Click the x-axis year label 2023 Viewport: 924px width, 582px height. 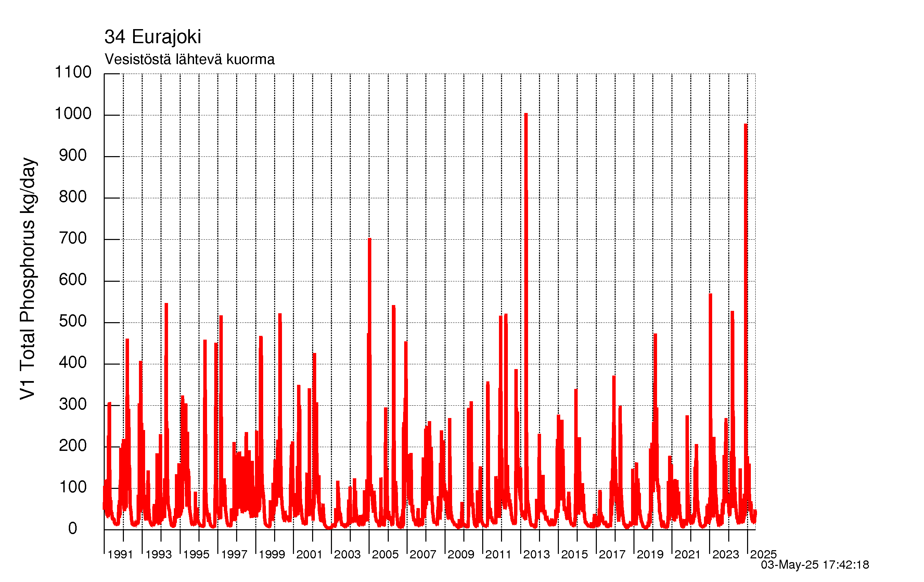click(726, 554)
